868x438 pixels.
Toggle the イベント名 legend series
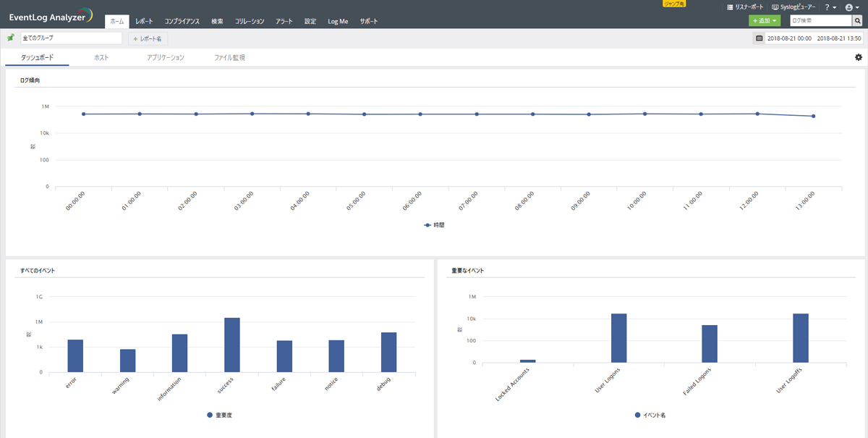(x=650, y=416)
